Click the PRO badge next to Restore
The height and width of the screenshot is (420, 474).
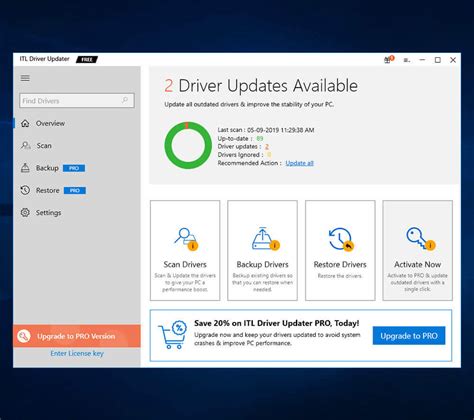click(75, 190)
